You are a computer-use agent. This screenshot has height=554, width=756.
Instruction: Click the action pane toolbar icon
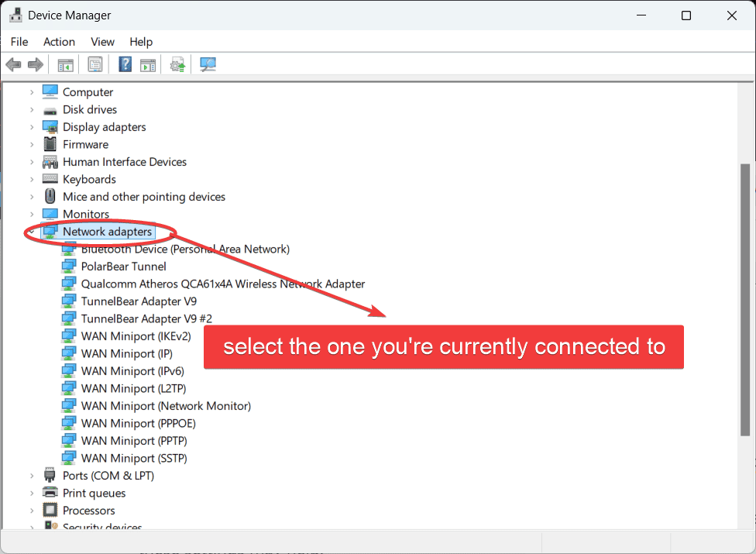tap(148, 64)
